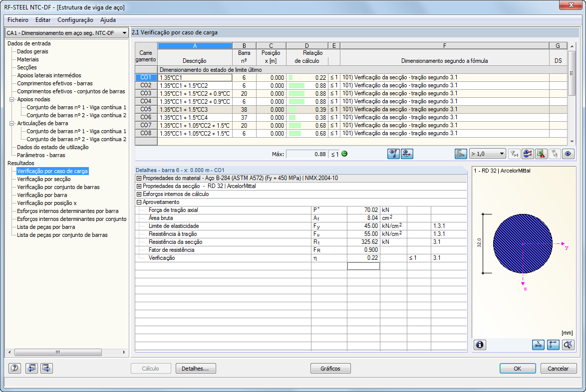Open section info button under cross-section
The height and width of the screenshot is (392, 586).
pos(480,345)
